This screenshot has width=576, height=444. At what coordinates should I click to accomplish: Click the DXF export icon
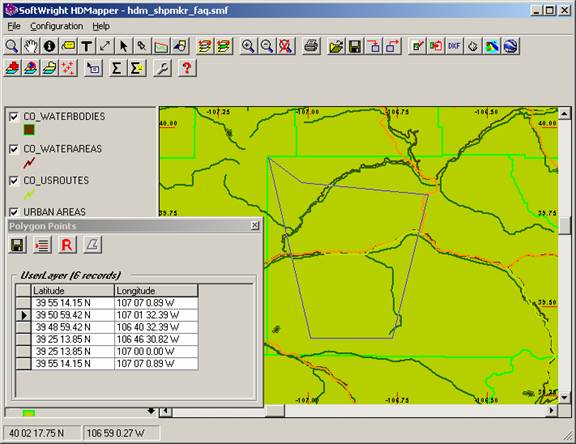click(x=454, y=46)
